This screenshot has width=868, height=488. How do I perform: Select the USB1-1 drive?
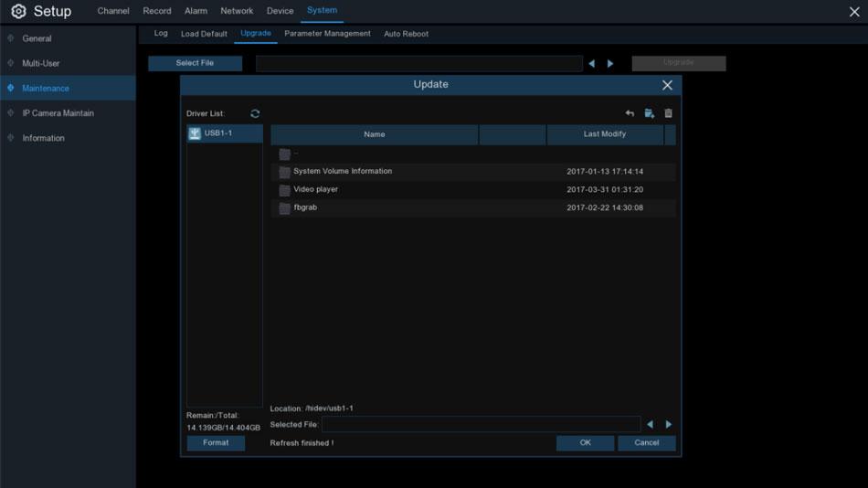point(217,133)
